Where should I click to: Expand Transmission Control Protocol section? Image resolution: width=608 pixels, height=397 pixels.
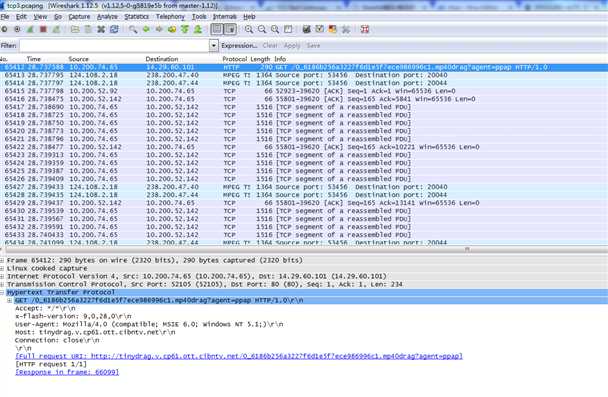[2, 284]
